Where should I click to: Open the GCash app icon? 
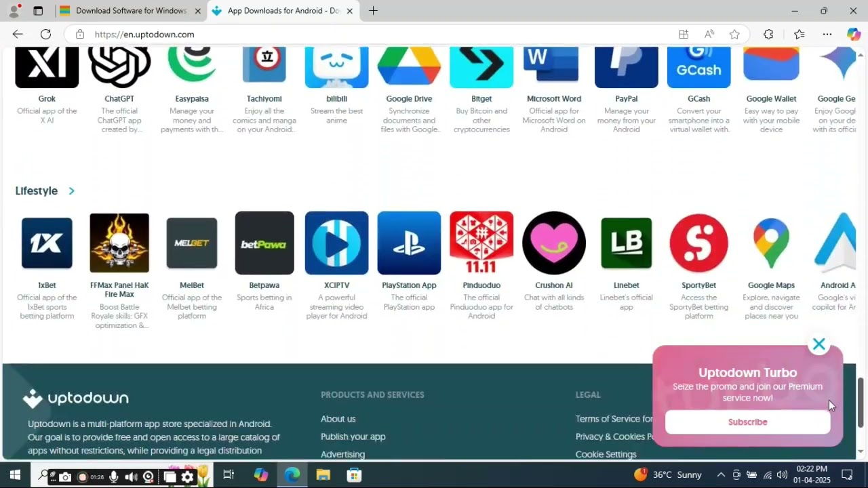pyautogui.click(x=699, y=67)
